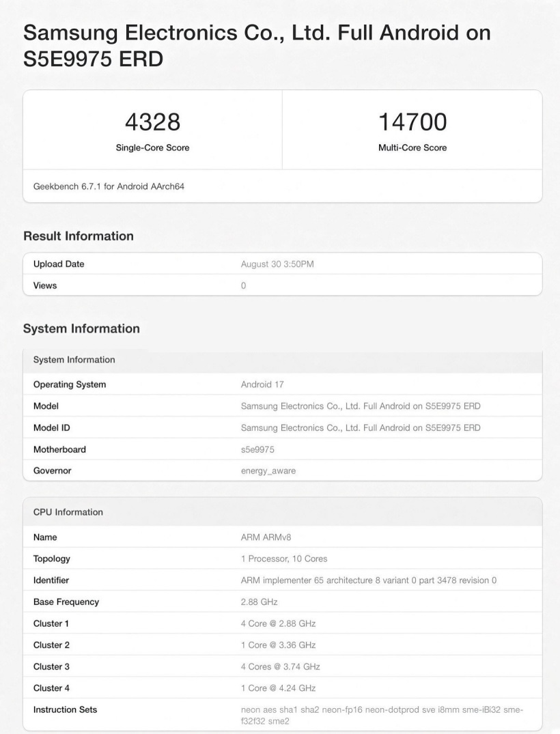The image size is (560, 734).
Task: Select the 'ARM ARMv8' value
Action: (x=266, y=537)
